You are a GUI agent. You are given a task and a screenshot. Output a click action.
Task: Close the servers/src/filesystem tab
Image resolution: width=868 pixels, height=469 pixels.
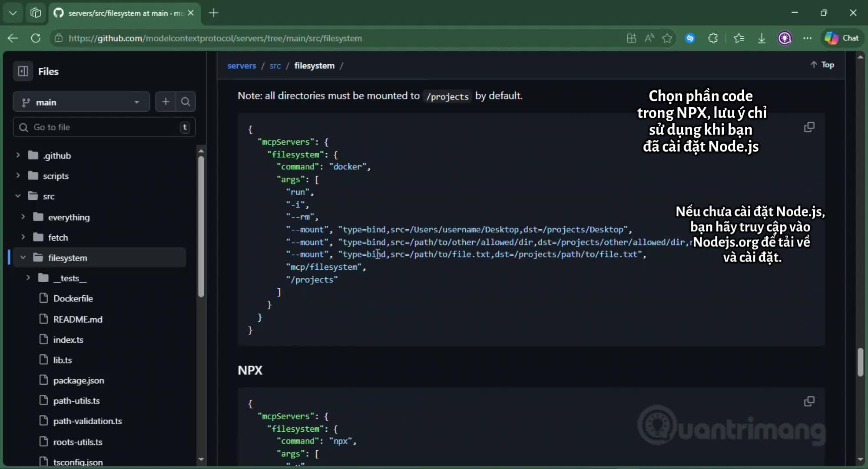[x=191, y=13]
